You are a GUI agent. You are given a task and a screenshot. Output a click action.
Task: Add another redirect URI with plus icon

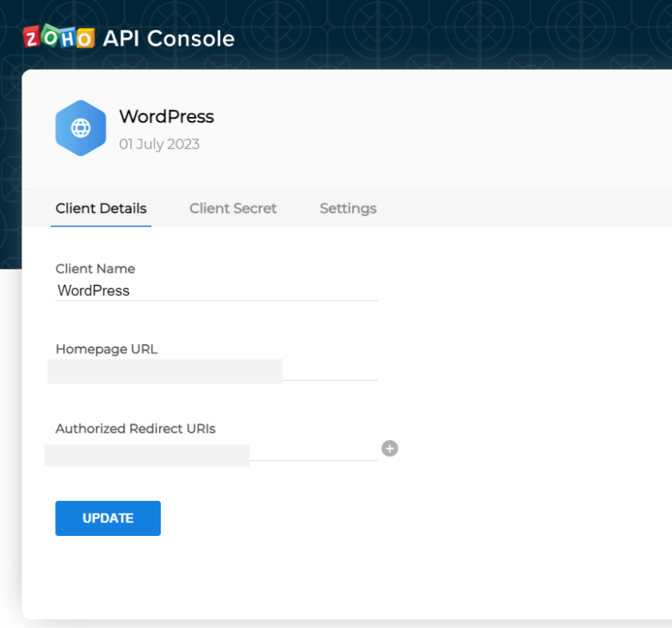pyautogui.click(x=390, y=448)
